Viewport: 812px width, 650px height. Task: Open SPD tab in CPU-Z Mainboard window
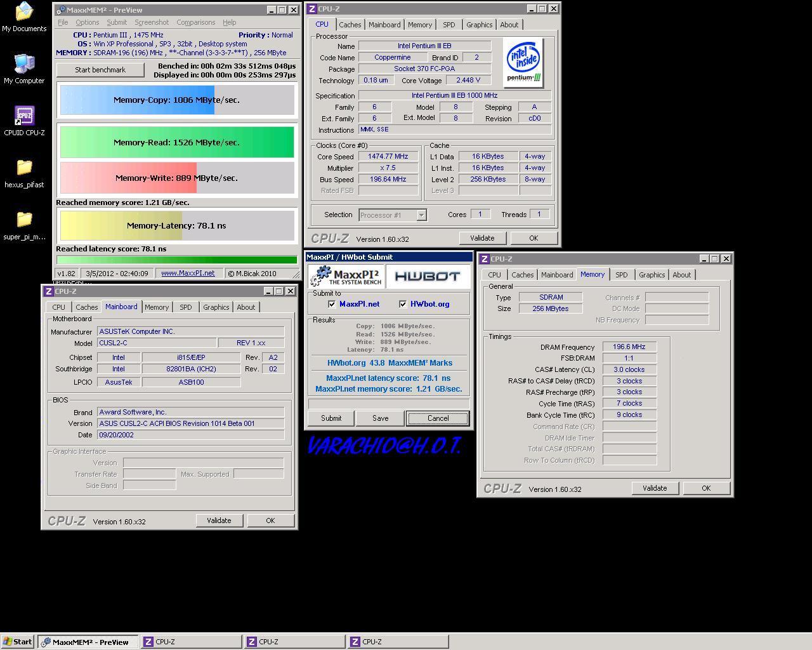[185, 307]
